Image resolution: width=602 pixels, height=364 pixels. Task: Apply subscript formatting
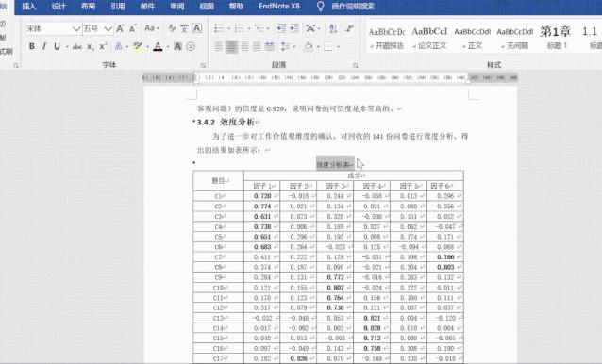point(91,47)
